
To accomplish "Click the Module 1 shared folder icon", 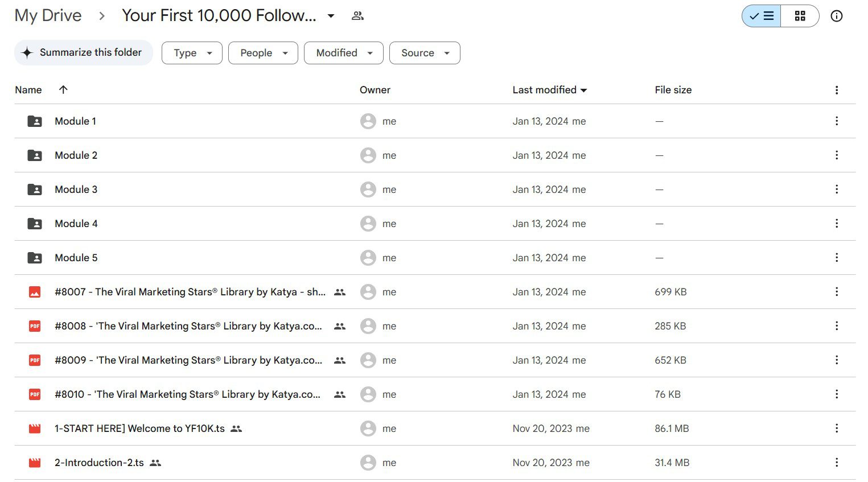I will [35, 121].
